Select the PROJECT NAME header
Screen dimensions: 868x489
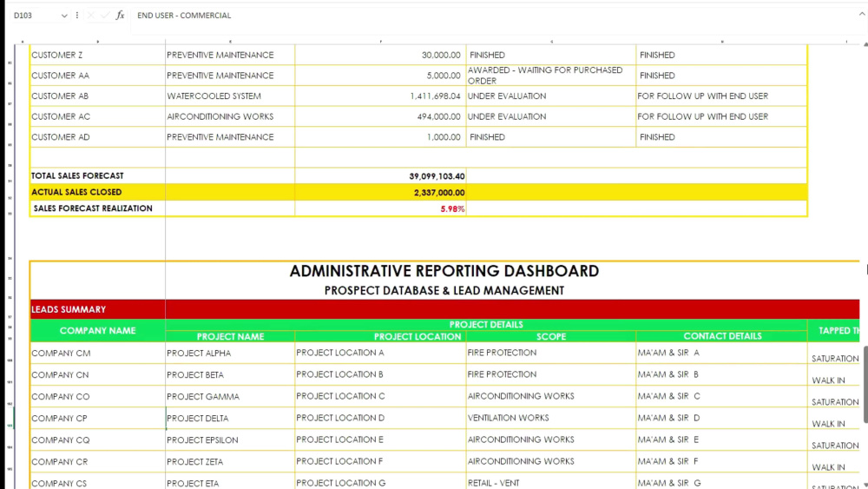[x=230, y=336]
